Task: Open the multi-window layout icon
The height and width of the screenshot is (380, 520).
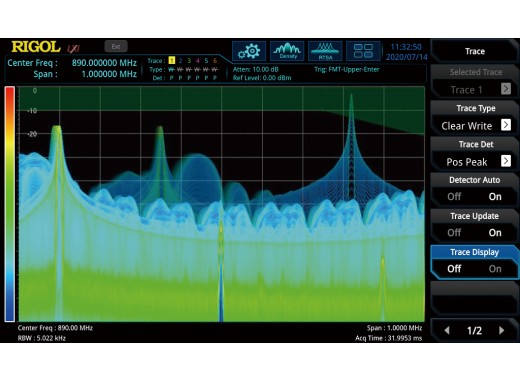Action: coord(363,51)
